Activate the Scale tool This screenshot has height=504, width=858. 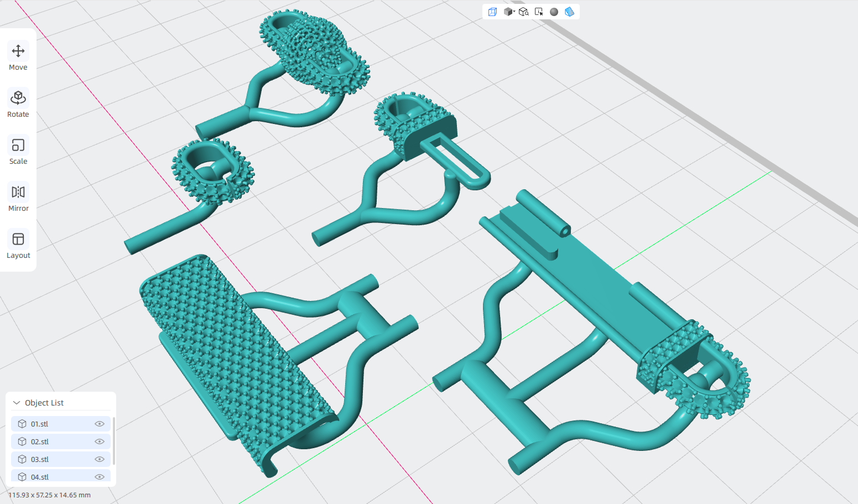click(x=18, y=151)
